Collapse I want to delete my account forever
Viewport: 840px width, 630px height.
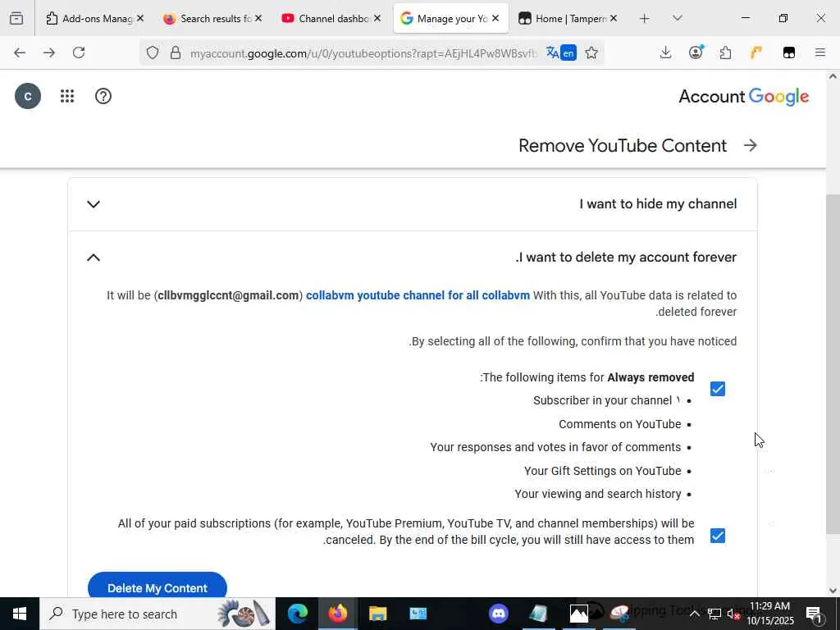(x=94, y=258)
